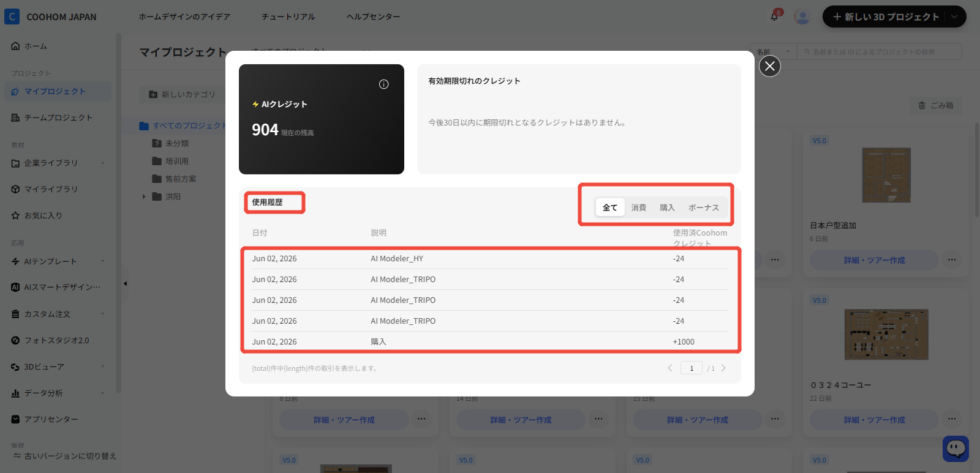Expand the 洪阳 folder

[144, 196]
